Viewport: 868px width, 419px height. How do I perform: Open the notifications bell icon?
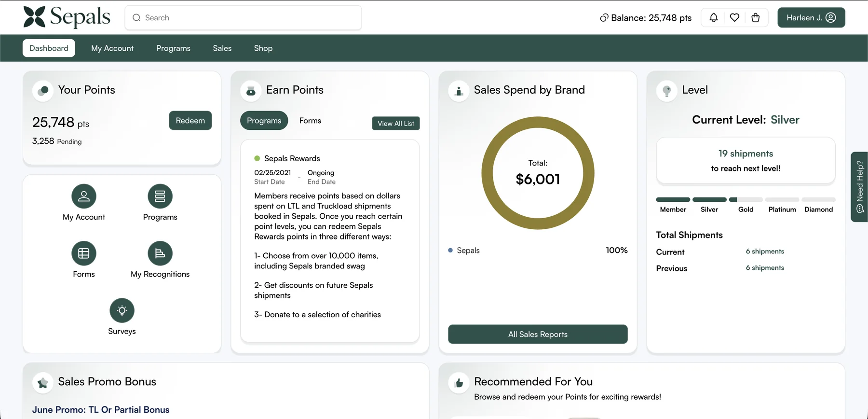click(714, 17)
